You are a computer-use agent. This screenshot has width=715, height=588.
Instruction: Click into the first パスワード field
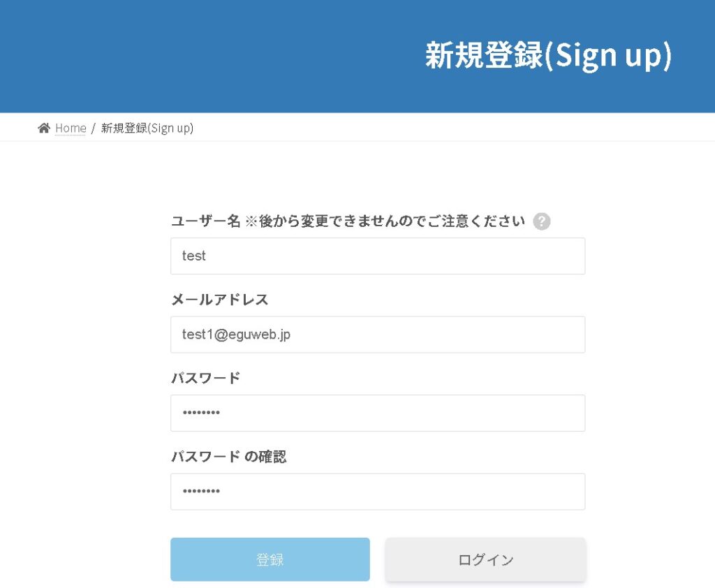377,413
